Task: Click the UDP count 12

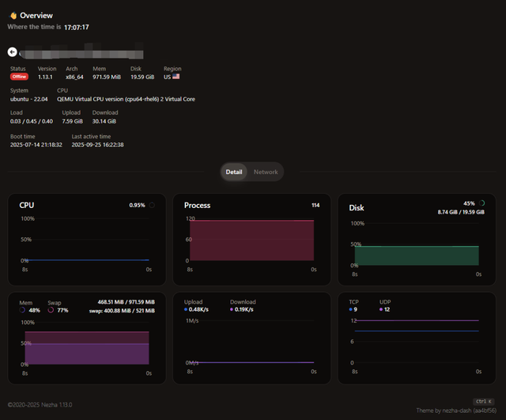Action: click(x=387, y=309)
